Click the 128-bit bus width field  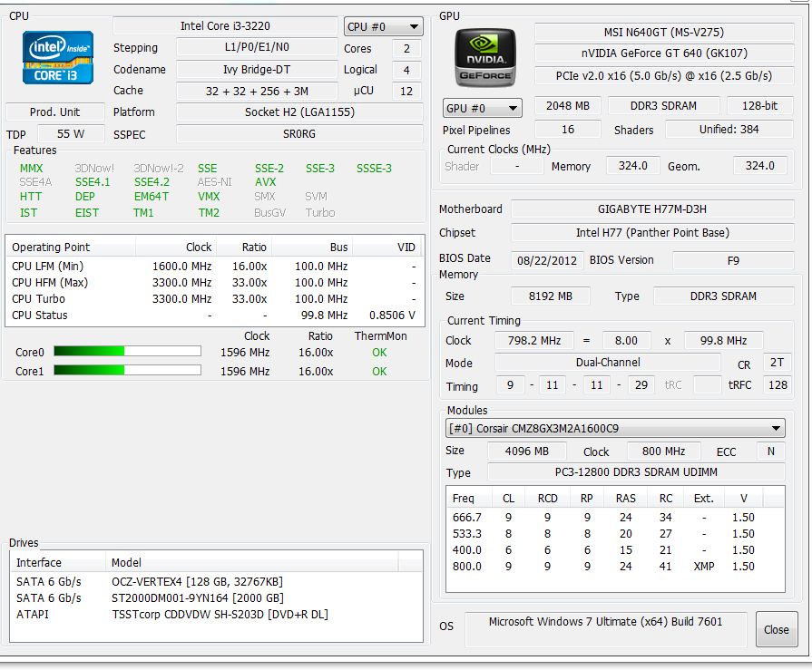pos(759,105)
